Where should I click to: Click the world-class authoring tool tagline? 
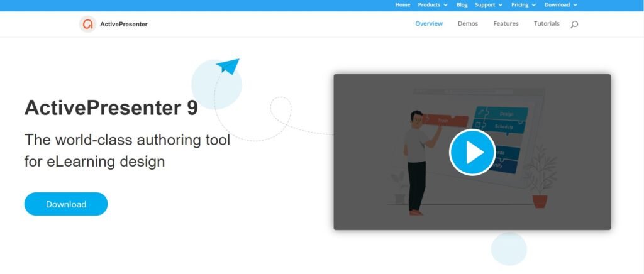pyautogui.click(x=127, y=151)
